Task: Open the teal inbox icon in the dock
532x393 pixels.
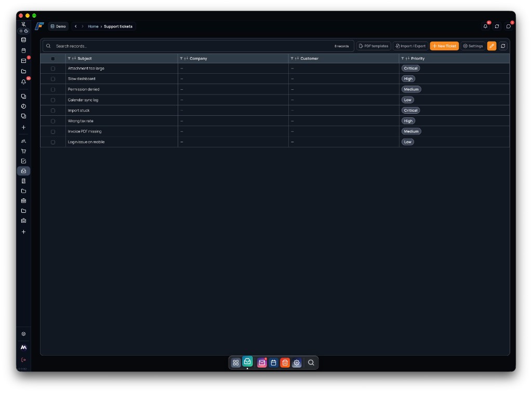Action: pos(247,361)
